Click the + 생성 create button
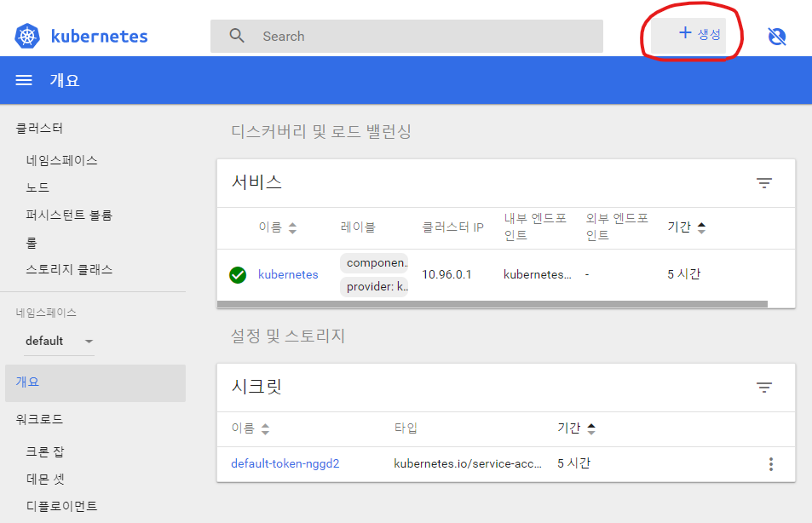The image size is (812, 523). 688,34
